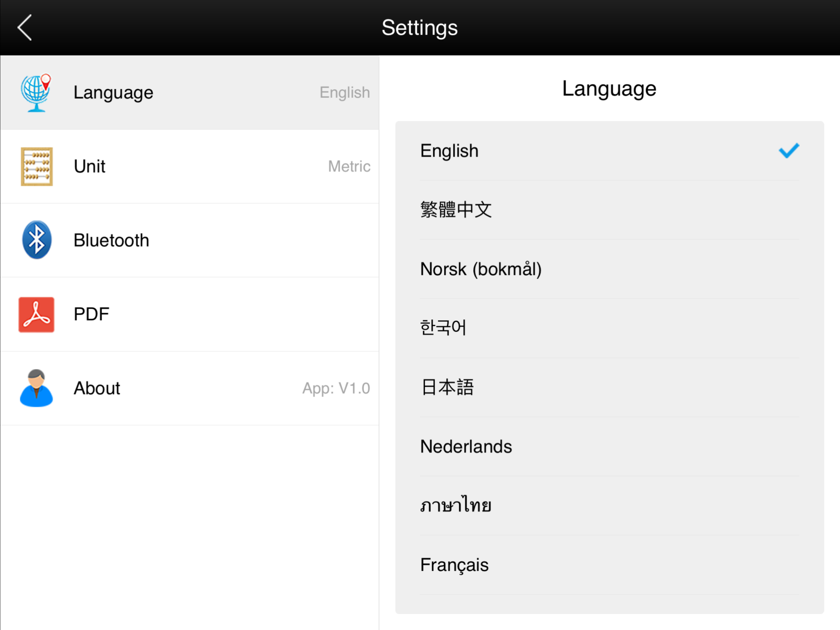840x630 pixels.
Task: Select Nederlands language option
Action: [x=609, y=446]
